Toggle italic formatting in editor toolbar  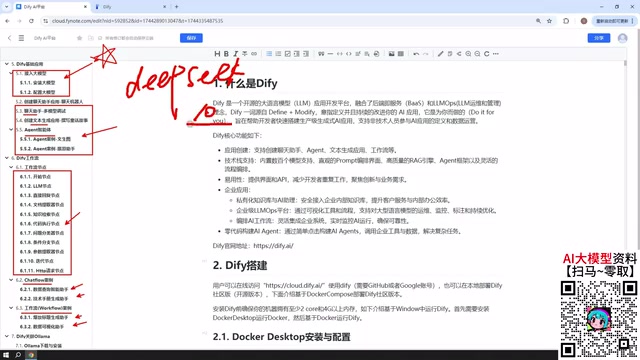pos(236,54)
